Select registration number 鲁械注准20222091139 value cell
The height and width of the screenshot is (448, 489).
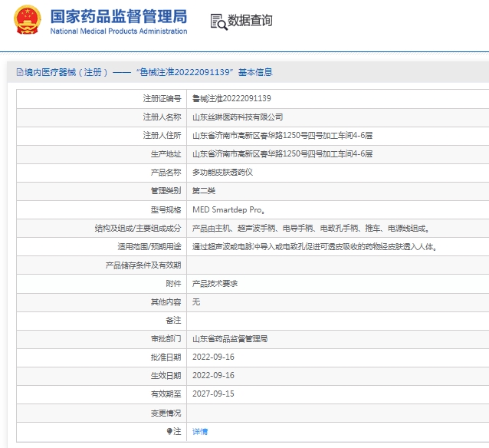pyautogui.click(x=231, y=99)
